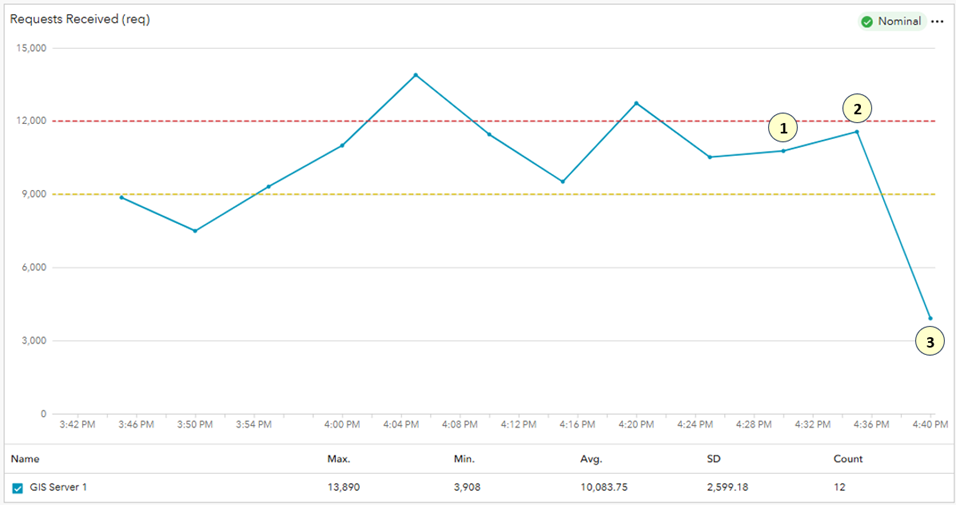Click the data point at 3:50 PM

click(195, 231)
